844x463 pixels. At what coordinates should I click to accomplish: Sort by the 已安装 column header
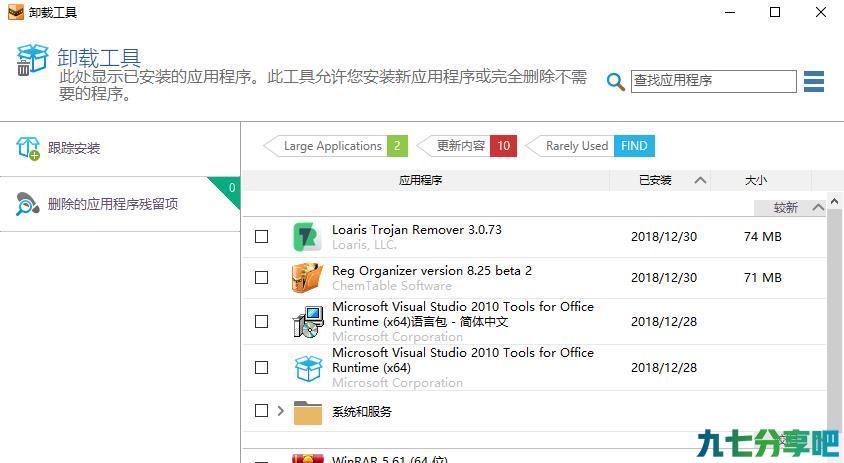coord(660,180)
